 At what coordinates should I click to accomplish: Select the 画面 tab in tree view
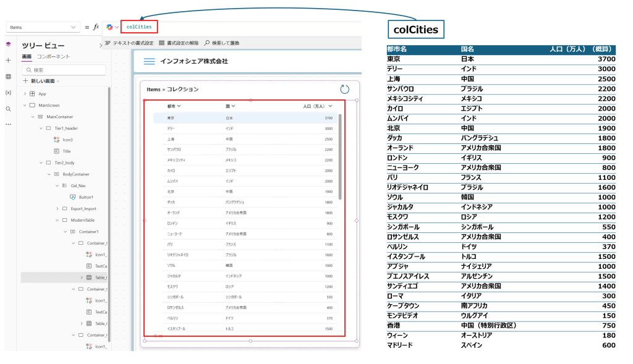click(x=27, y=57)
